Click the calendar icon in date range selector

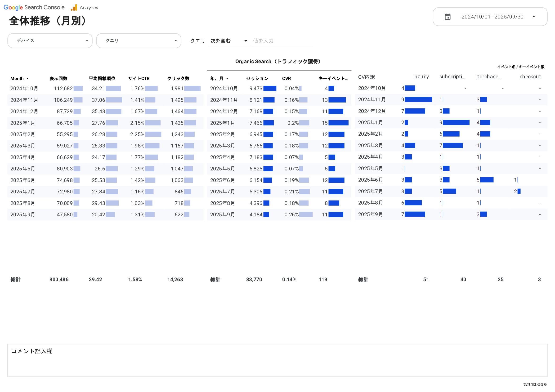coord(448,17)
